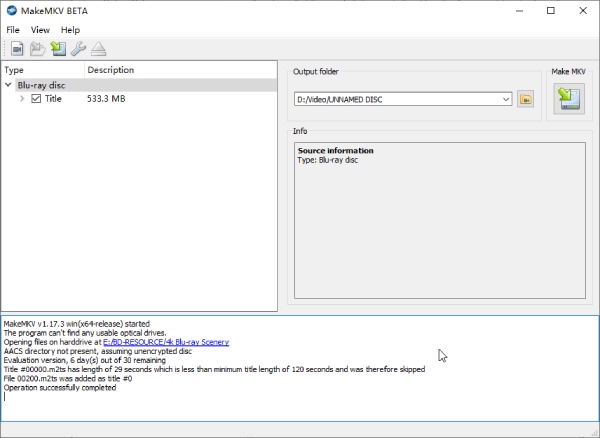Start conversion with the Make MKV button
Viewport: 600px width, 438px height.
[x=569, y=99]
